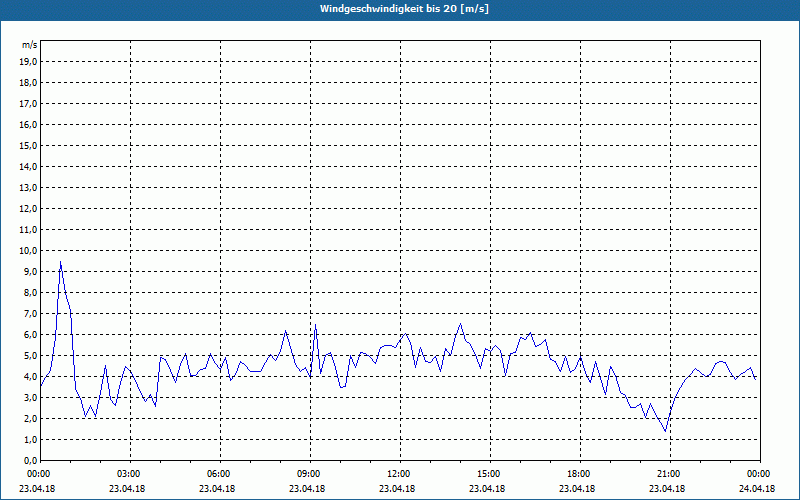800x500 pixels.
Task: Click the '12,0' y-axis label
Action: (30, 209)
